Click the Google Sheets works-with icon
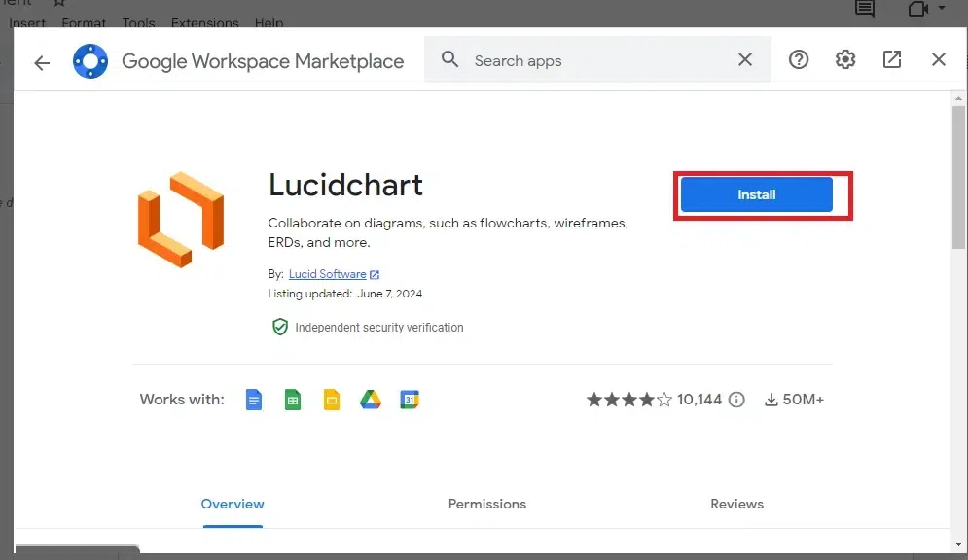The image size is (968, 560). point(293,400)
